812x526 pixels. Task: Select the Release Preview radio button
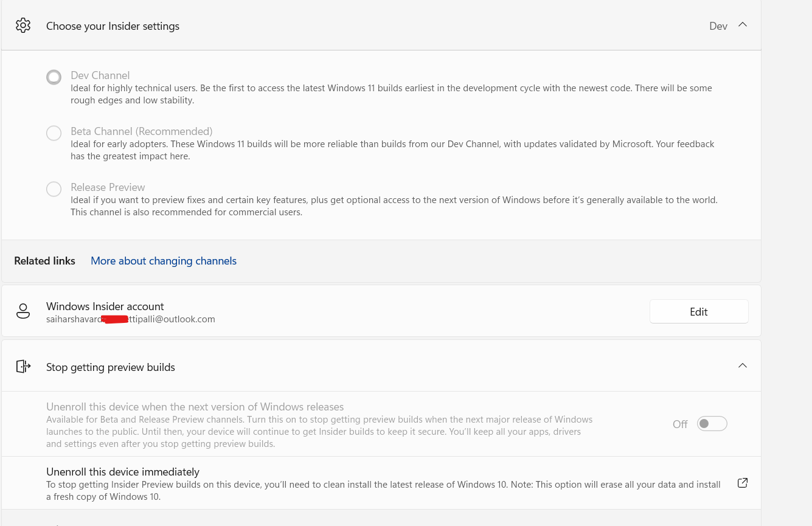click(x=54, y=189)
